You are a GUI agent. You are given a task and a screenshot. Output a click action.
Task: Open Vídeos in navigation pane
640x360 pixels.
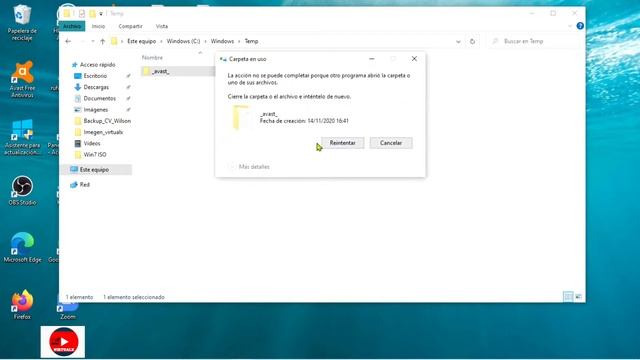[x=87, y=143]
